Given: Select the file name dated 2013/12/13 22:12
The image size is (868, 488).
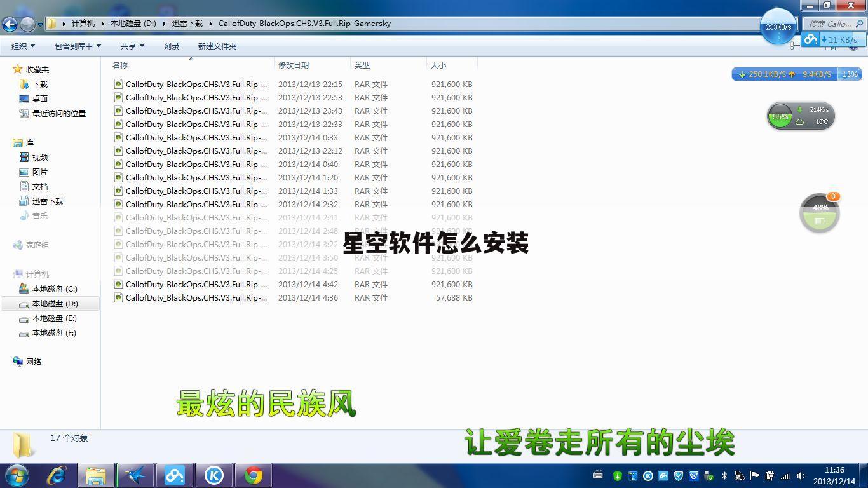Looking at the screenshot, I should tap(196, 151).
